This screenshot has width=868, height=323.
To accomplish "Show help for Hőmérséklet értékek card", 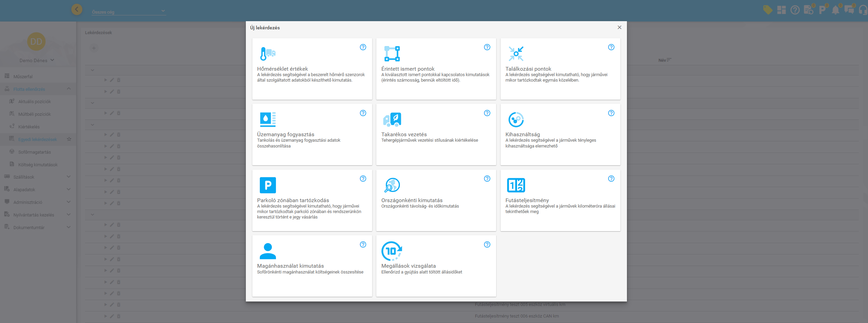I will tap(363, 47).
